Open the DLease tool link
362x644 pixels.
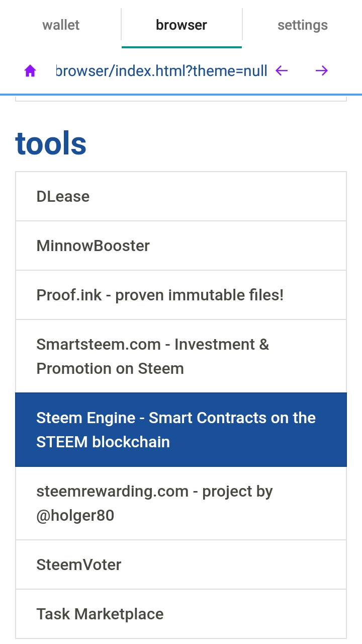pyautogui.click(x=181, y=196)
